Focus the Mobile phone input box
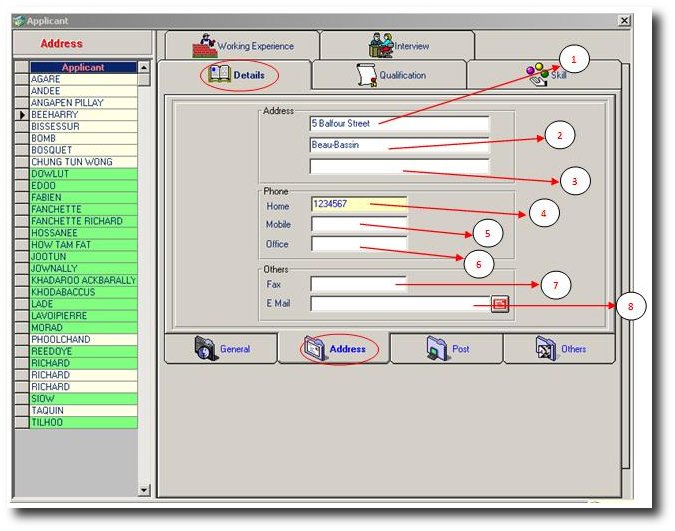This screenshot has width=675, height=531. pyautogui.click(x=359, y=224)
